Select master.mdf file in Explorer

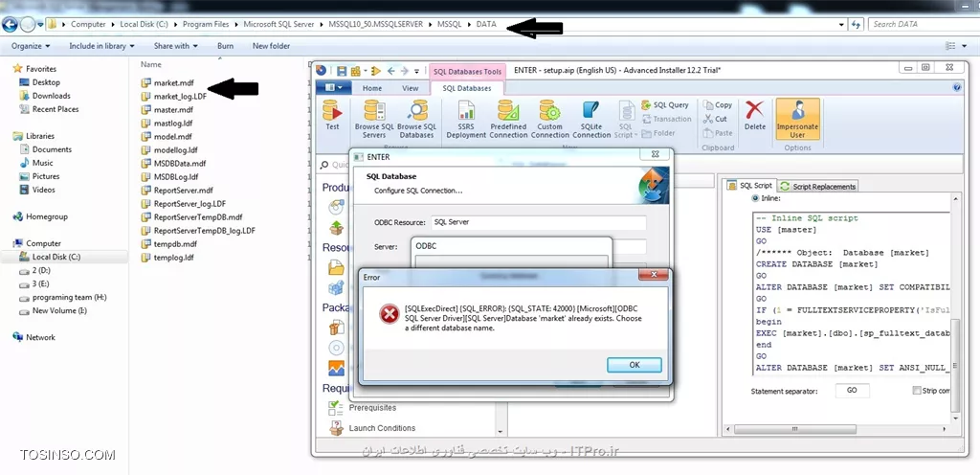tap(167, 110)
